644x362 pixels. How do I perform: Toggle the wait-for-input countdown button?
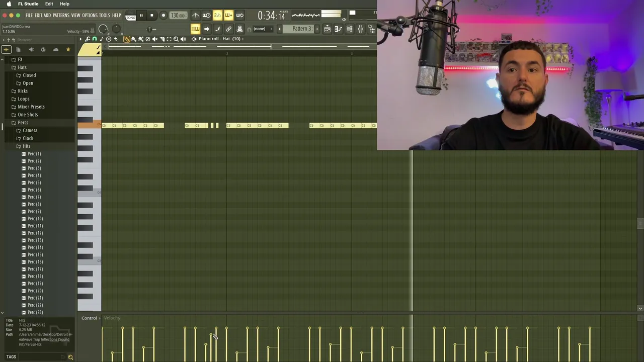[x=206, y=15]
